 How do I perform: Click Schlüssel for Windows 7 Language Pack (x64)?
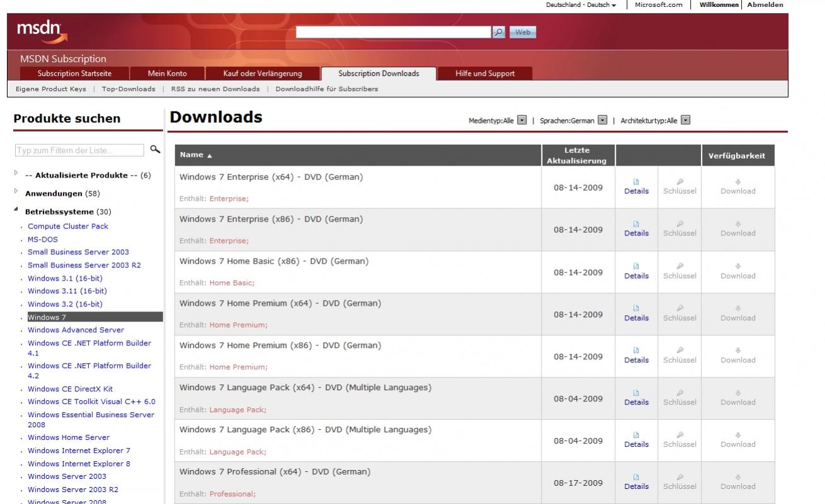pyautogui.click(x=680, y=398)
